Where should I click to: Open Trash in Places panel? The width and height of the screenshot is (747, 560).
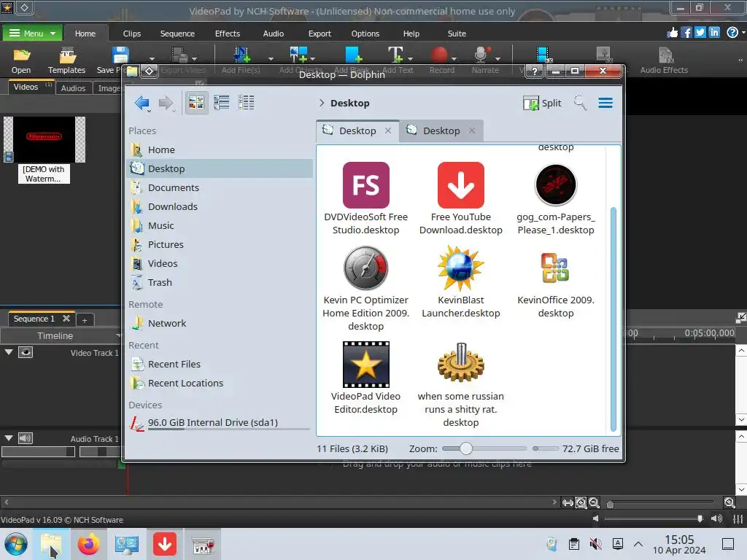pos(220,282)
